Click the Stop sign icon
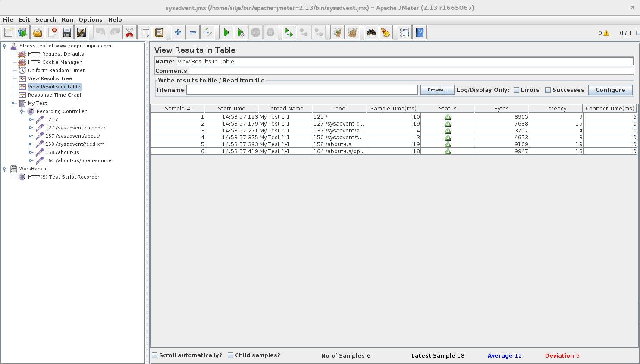The height and width of the screenshot is (364, 640). 256,32
